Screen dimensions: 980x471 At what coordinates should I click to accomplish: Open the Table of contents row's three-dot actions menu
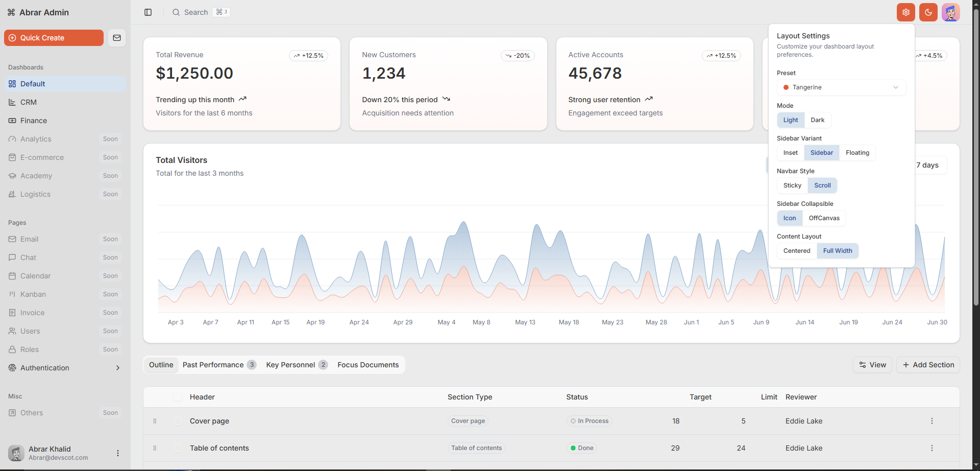click(x=932, y=448)
